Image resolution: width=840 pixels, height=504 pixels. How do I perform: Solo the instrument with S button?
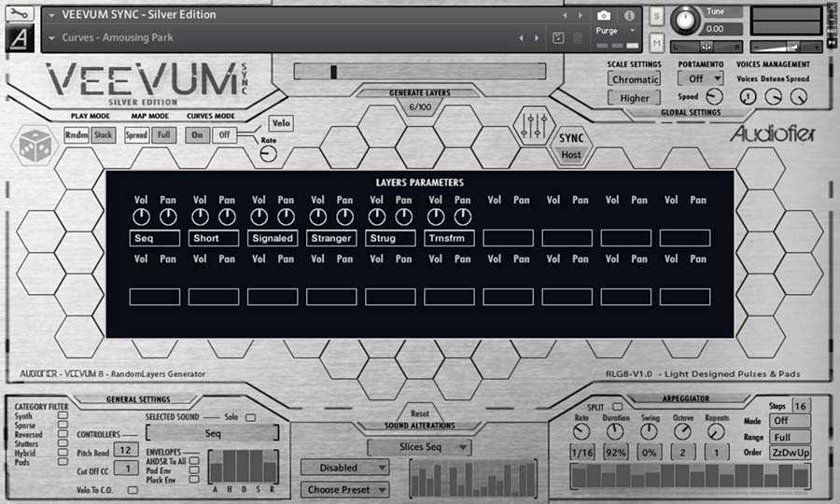click(x=657, y=17)
